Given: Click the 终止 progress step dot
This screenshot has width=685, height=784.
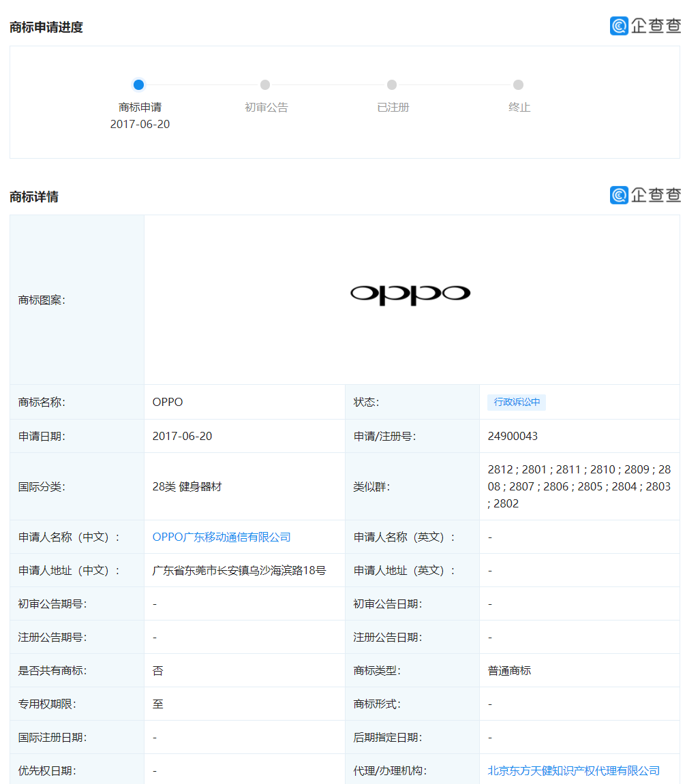Looking at the screenshot, I should 519,84.
